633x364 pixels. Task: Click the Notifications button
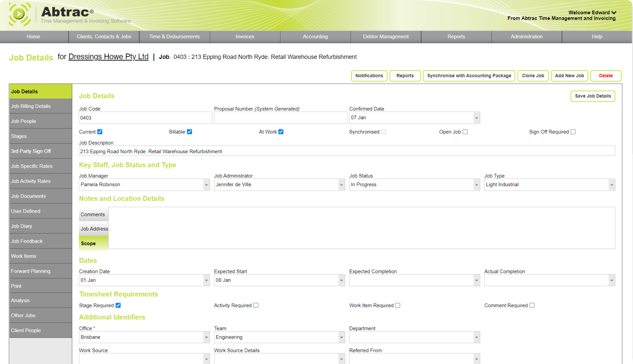[x=369, y=76]
